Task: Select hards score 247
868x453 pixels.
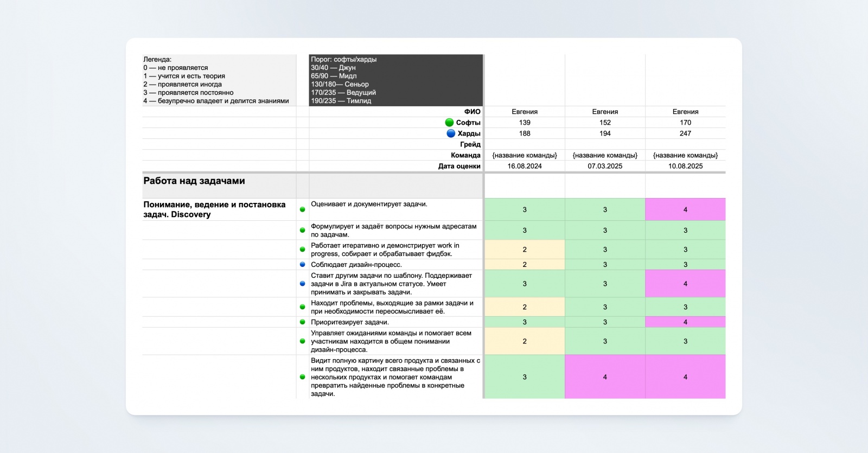Action: (685, 133)
